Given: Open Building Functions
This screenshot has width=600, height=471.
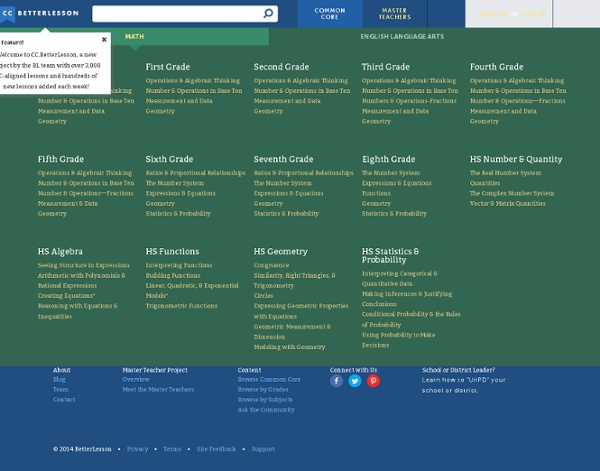Looking at the screenshot, I should [x=173, y=275].
